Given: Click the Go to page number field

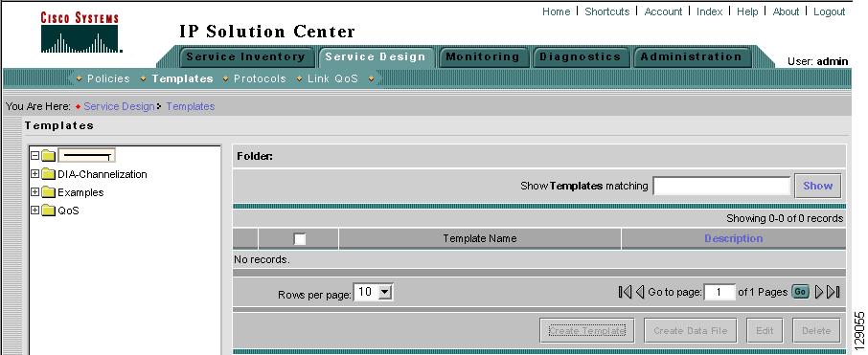Looking at the screenshot, I should [x=720, y=292].
